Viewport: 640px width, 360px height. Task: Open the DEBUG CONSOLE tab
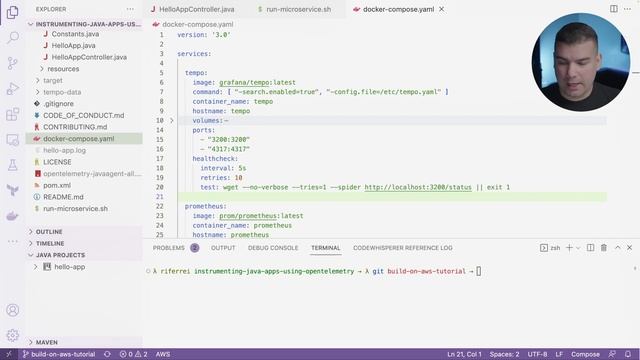click(273, 248)
